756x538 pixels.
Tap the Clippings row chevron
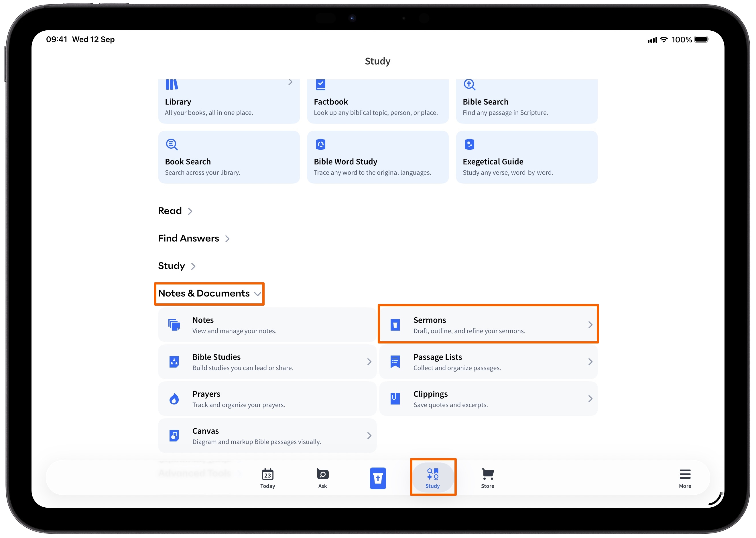tap(590, 399)
